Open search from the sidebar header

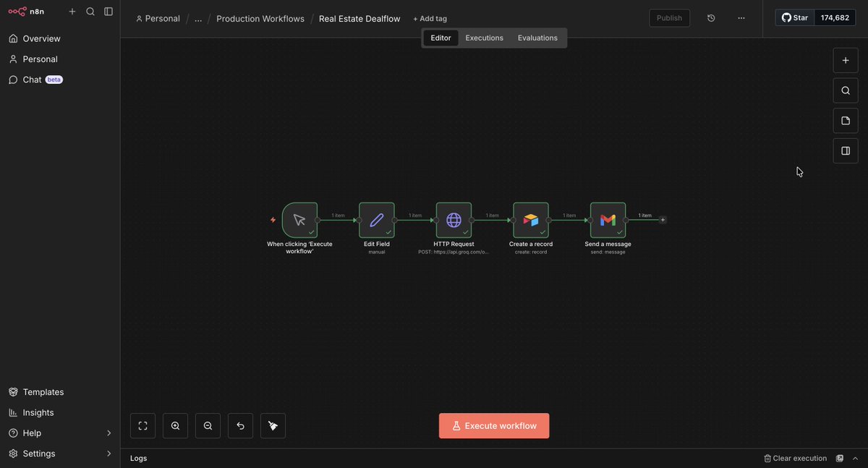(90, 12)
